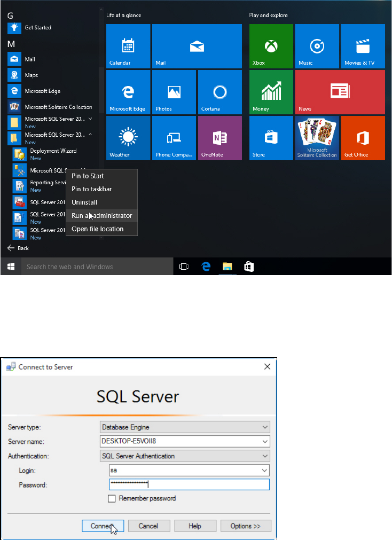Select Run as administrator in context menu
This screenshot has height=540, width=392.
pos(101,216)
